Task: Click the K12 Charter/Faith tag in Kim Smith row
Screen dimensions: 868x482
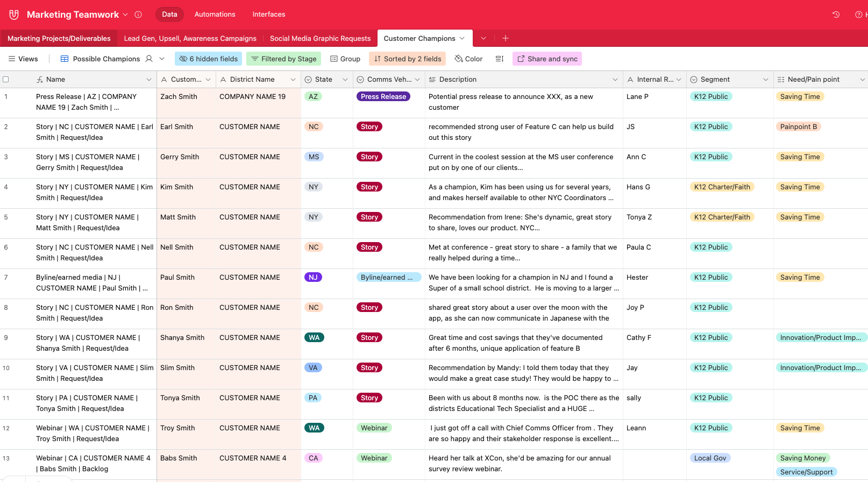Action: [722, 187]
